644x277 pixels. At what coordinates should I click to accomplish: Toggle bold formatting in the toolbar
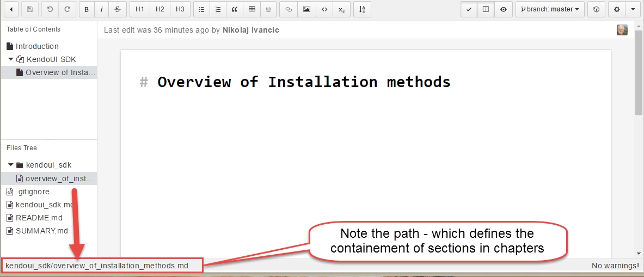point(87,9)
